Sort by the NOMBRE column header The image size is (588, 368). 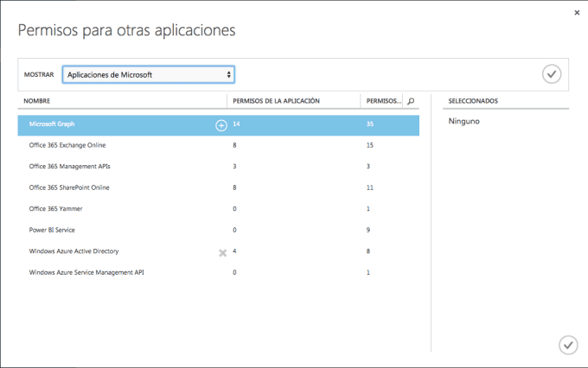coord(36,101)
